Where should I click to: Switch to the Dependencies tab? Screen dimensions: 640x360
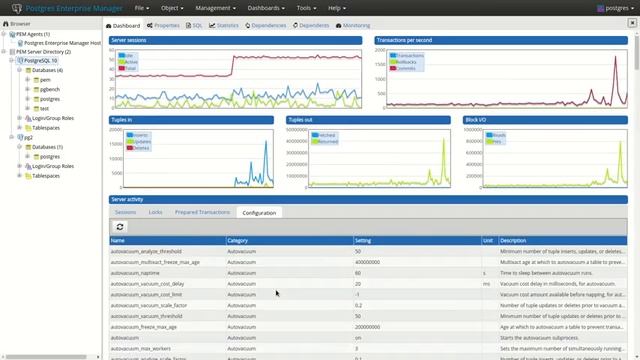click(266, 25)
